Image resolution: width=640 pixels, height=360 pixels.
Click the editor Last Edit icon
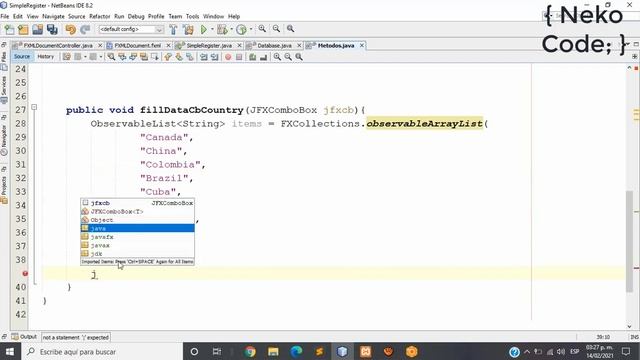(67, 57)
